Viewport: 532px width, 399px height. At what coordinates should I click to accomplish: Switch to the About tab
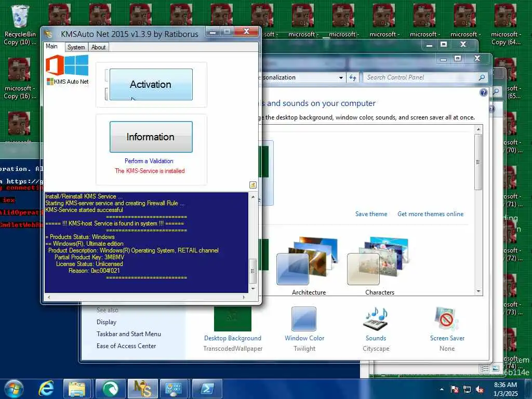(x=98, y=47)
